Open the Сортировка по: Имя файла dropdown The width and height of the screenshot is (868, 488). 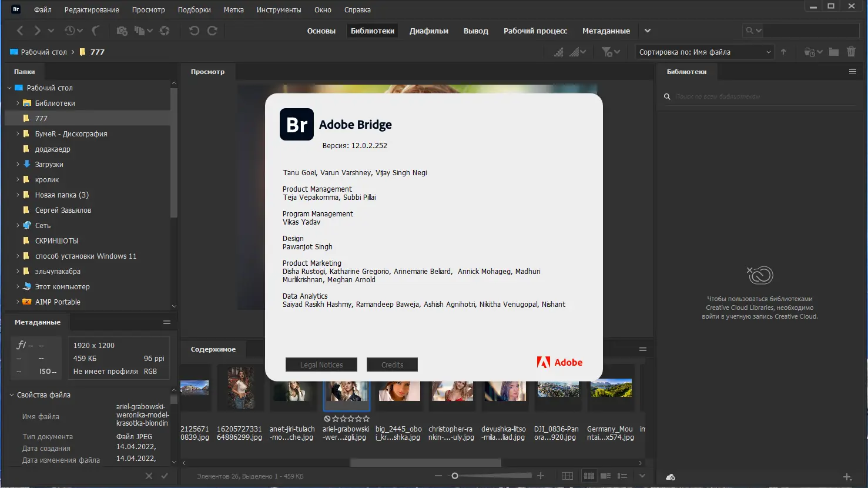(x=705, y=52)
